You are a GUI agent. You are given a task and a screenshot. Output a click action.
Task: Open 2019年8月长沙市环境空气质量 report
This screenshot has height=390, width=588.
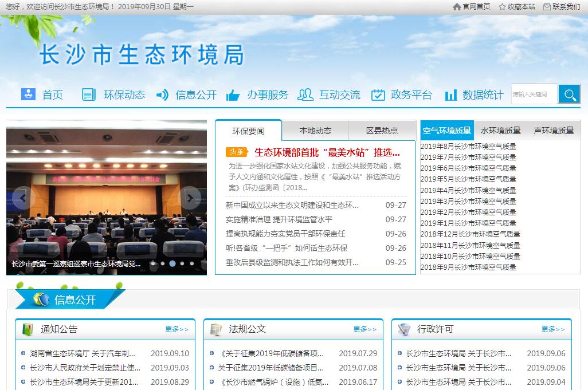[468, 146]
